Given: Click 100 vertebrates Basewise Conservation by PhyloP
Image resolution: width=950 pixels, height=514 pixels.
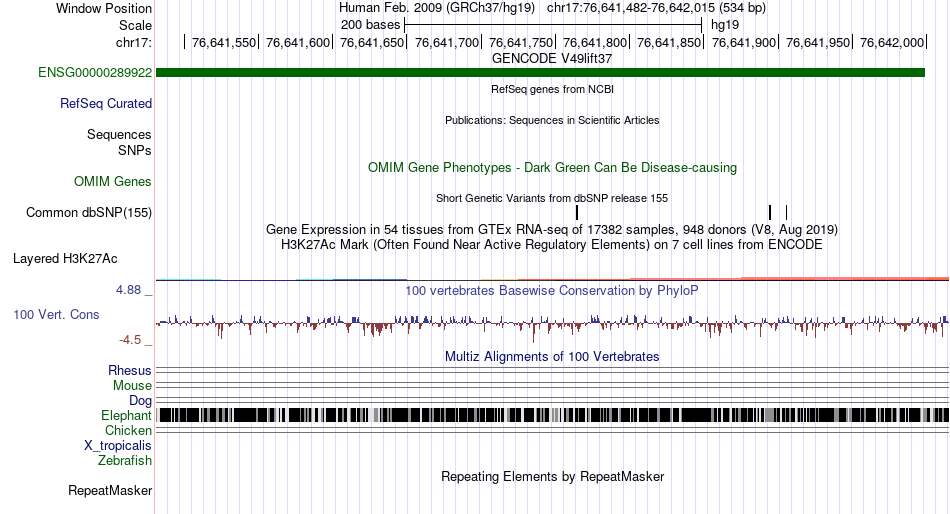Looking at the screenshot, I should pyautogui.click(x=552, y=290).
